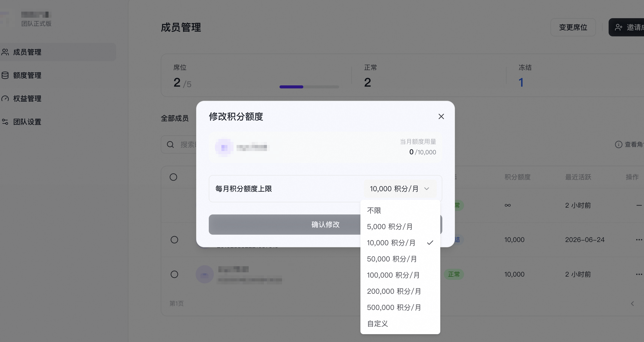Click the 当月额度用量 value 0/10,000

423,152
